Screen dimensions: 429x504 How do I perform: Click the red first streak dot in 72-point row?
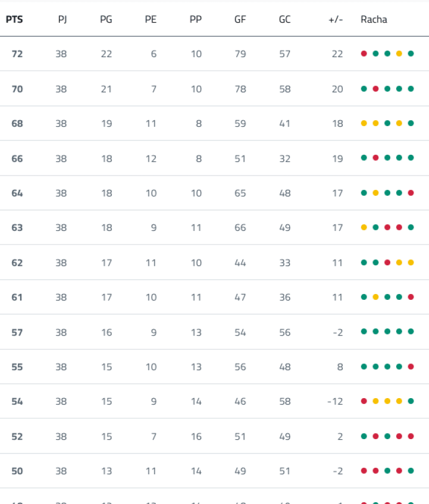[364, 54]
